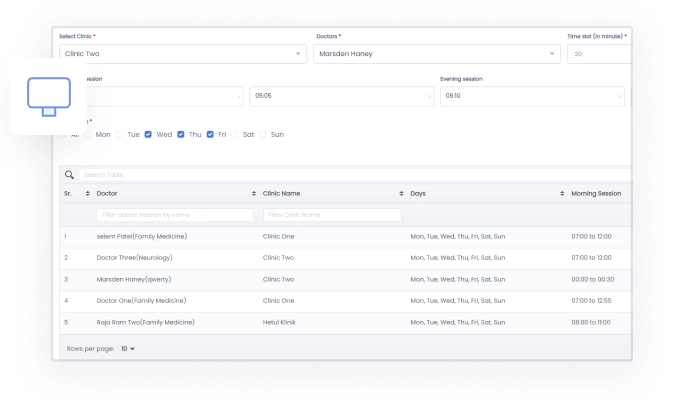684x400 pixels.
Task: Open the Select Clinic dropdown
Action: click(x=182, y=54)
